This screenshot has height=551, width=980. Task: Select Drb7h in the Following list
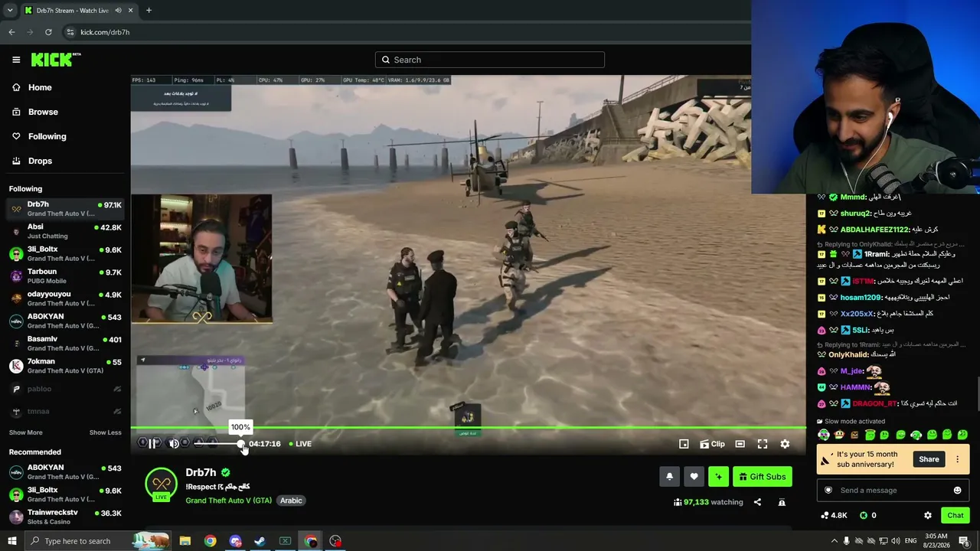tap(65, 209)
